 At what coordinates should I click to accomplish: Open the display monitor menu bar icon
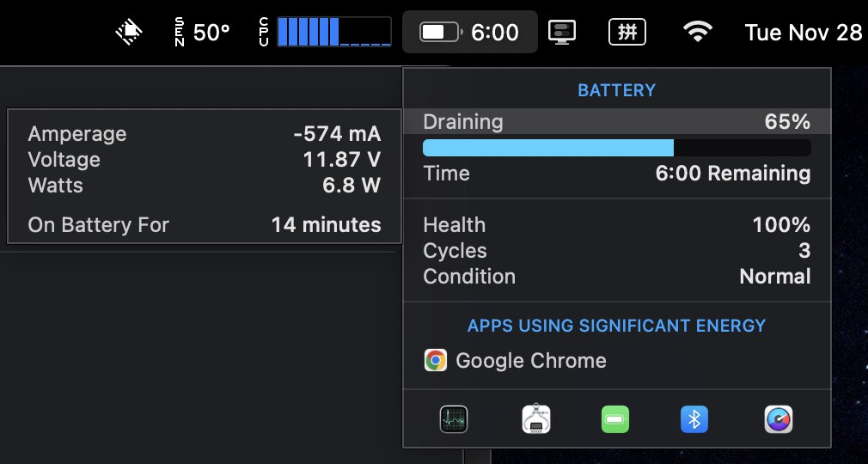[x=562, y=33]
